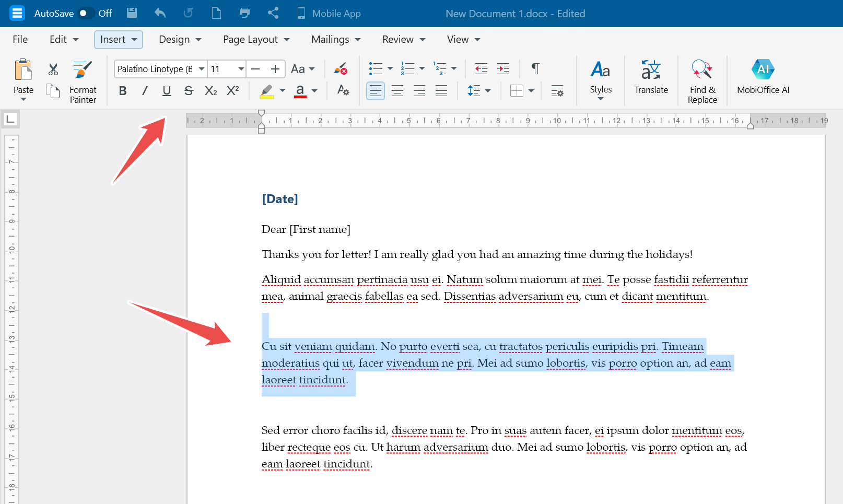Open the hamburger application menu
This screenshot has width=843, height=504.
click(17, 13)
